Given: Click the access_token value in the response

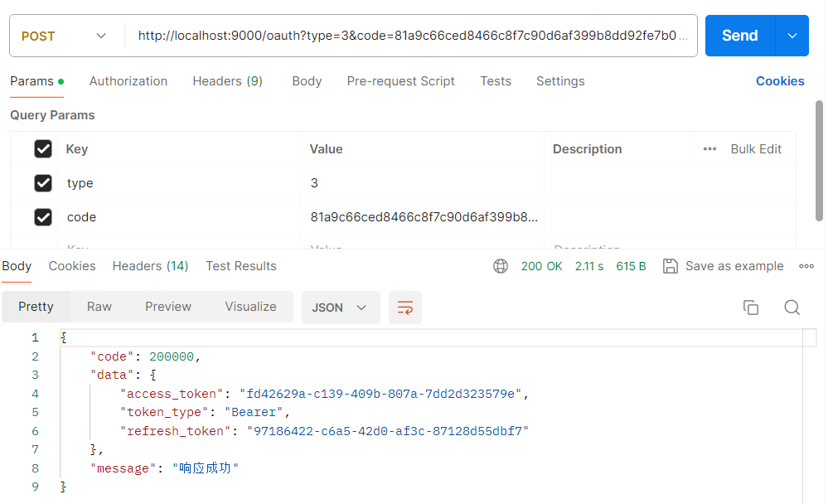Looking at the screenshot, I should tap(380, 394).
